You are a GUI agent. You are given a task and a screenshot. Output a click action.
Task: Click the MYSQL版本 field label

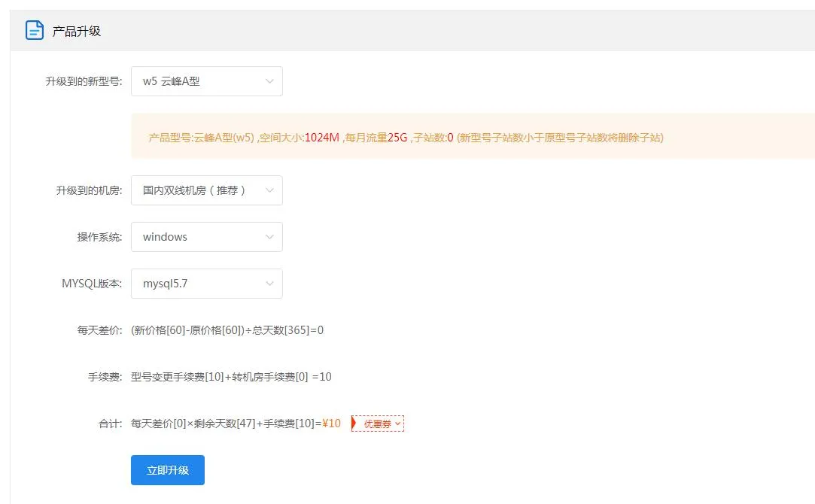pyautogui.click(x=92, y=284)
